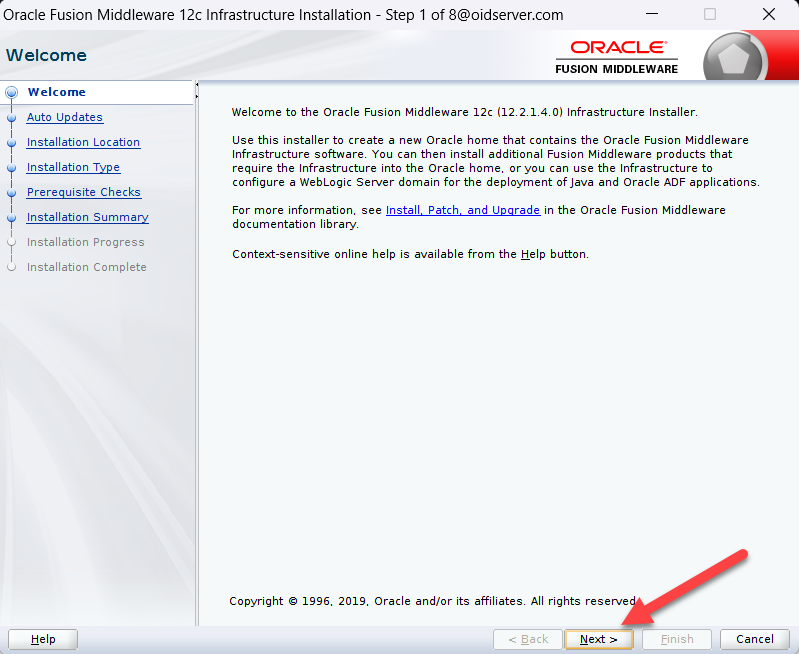Click the bullet icon beside Auto Updates
This screenshot has height=654, width=799.
[12, 117]
